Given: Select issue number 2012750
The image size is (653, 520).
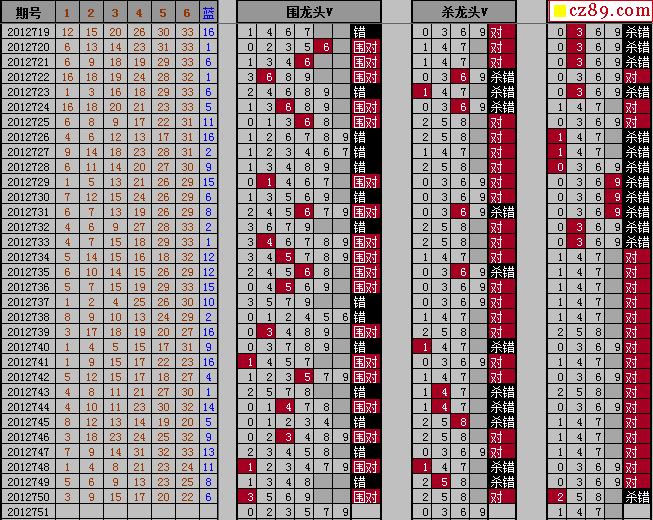Looking at the screenshot, I should (x=28, y=497).
